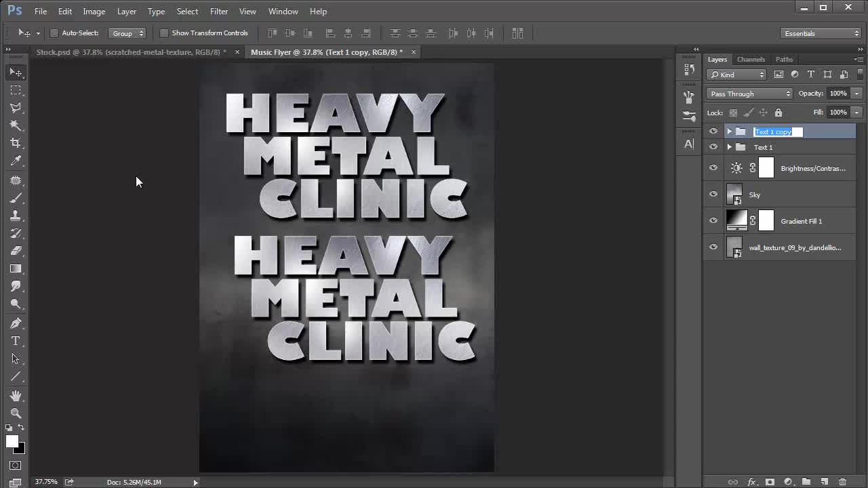Click the Create new layer icon
Image resolution: width=868 pixels, height=488 pixels.
click(823, 481)
